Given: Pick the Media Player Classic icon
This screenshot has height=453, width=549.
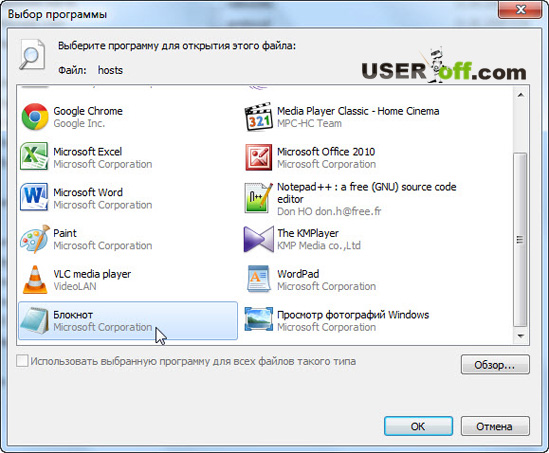Looking at the screenshot, I should [258, 117].
